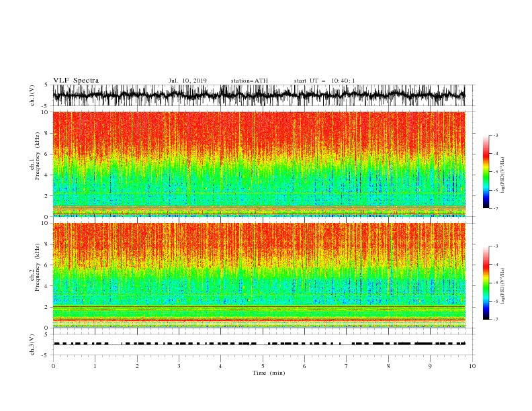Click inside the ch.1 frequency spectrogram
Screen dimensions: 532x411
[259, 164]
